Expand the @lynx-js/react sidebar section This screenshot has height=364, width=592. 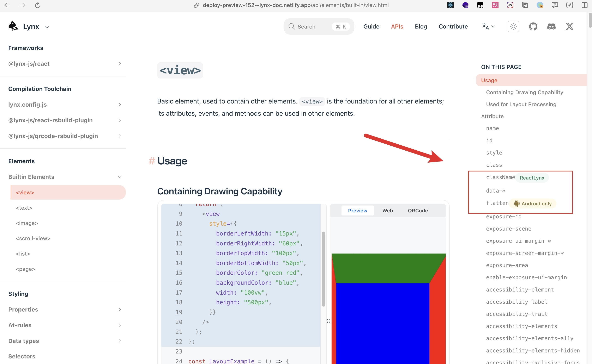click(120, 64)
